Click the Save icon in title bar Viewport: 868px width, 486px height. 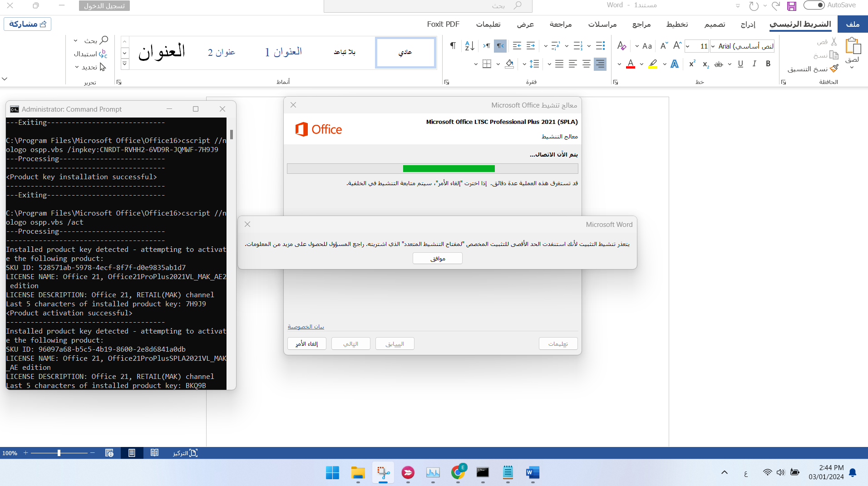(791, 5)
